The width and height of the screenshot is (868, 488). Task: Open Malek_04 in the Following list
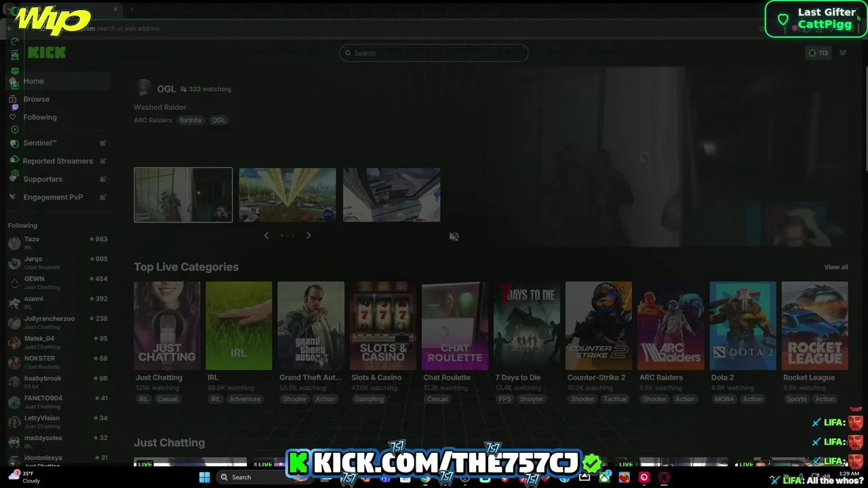[58, 342]
